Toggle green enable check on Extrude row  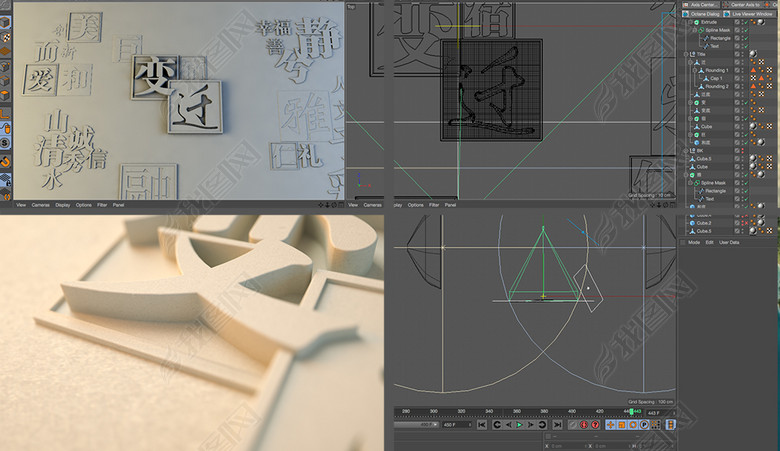pos(746,22)
